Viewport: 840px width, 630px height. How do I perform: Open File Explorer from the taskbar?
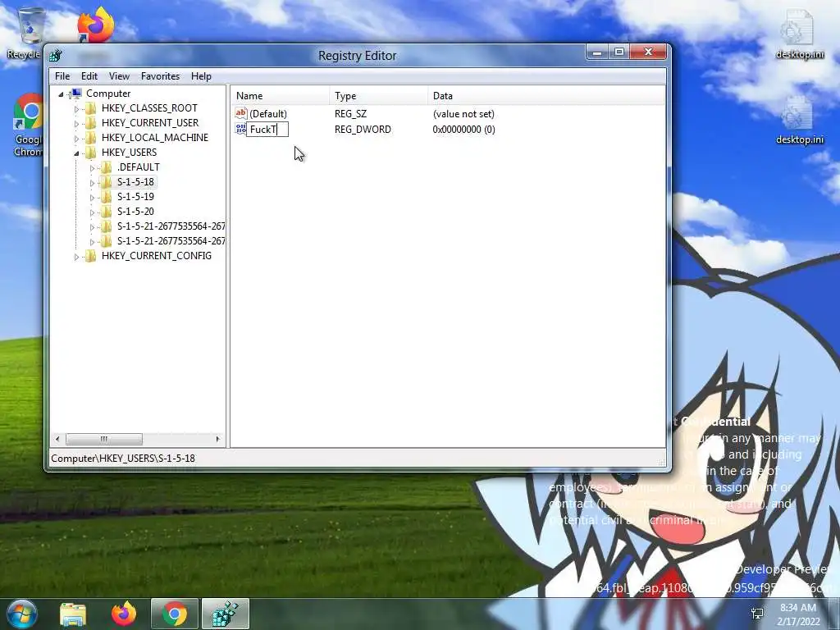pyautogui.click(x=73, y=614)
